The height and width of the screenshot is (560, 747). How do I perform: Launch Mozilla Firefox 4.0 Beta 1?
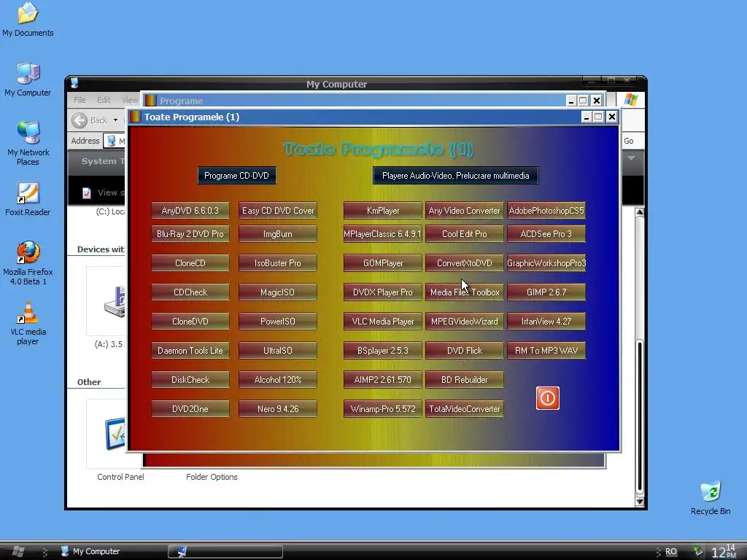(x=28, y=262)
